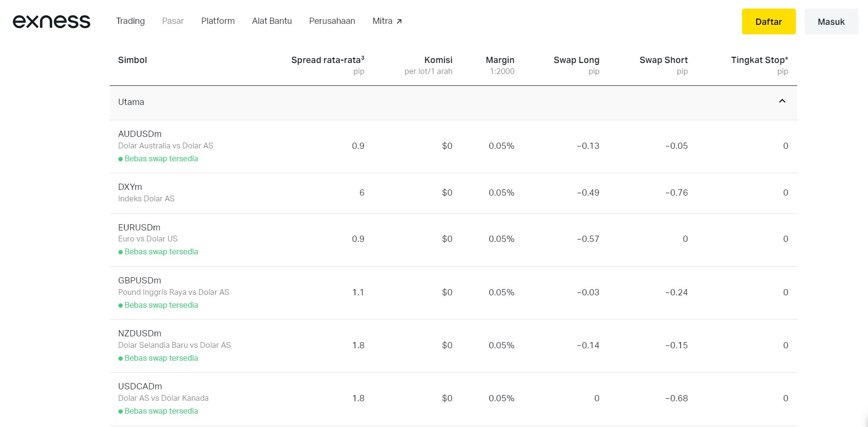Select the AUDUSDm symbol

tap(140, 134)
